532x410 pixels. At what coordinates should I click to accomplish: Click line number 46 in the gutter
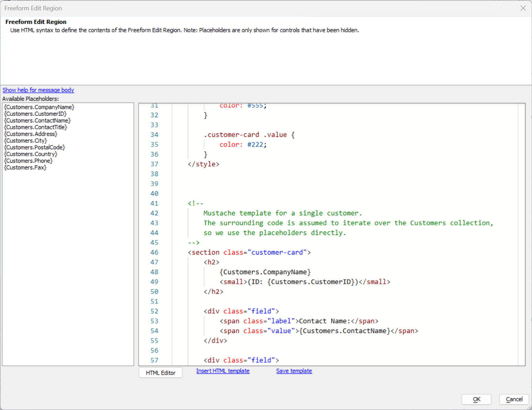[x=154, y=252]
